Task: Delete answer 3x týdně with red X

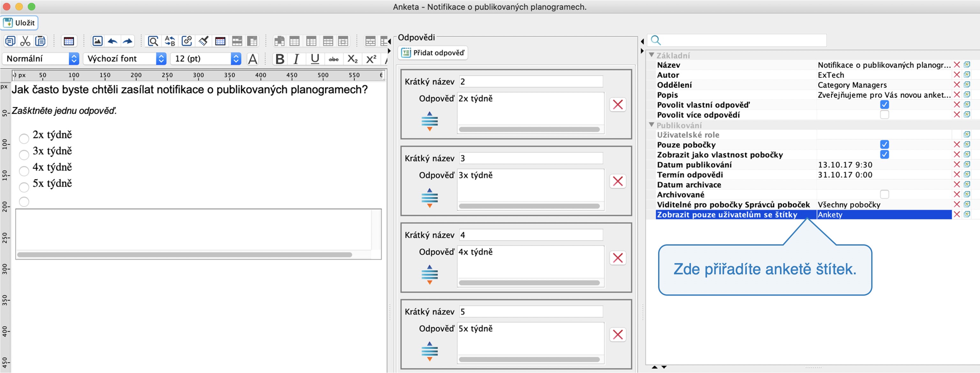Action: coord(618,181)
